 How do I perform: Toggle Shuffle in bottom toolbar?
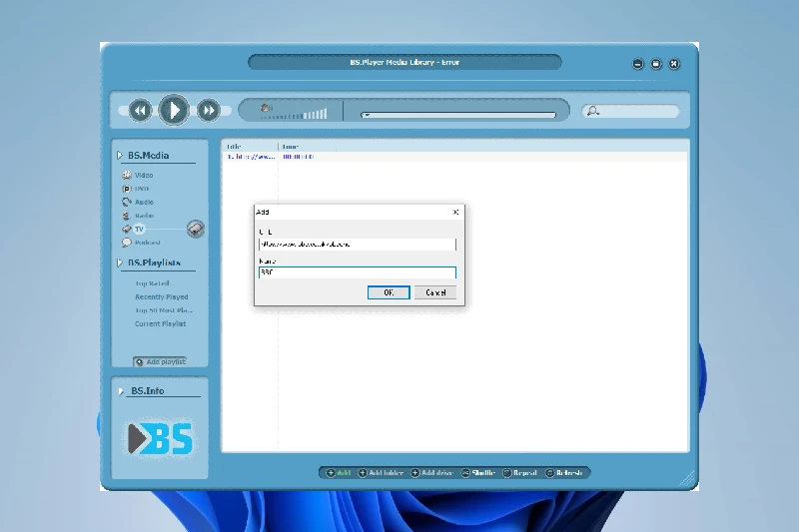pos(478,473)
